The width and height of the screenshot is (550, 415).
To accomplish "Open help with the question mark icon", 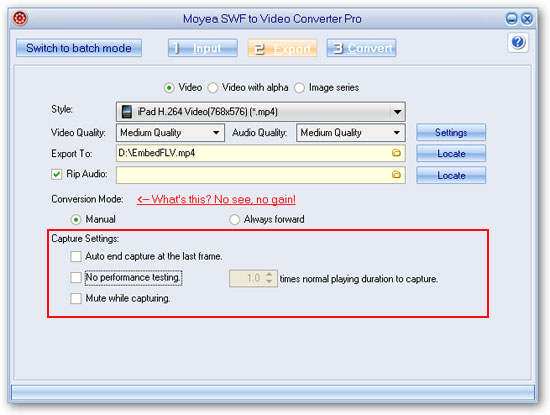I will pyautogui.click(x=518, y=42).
